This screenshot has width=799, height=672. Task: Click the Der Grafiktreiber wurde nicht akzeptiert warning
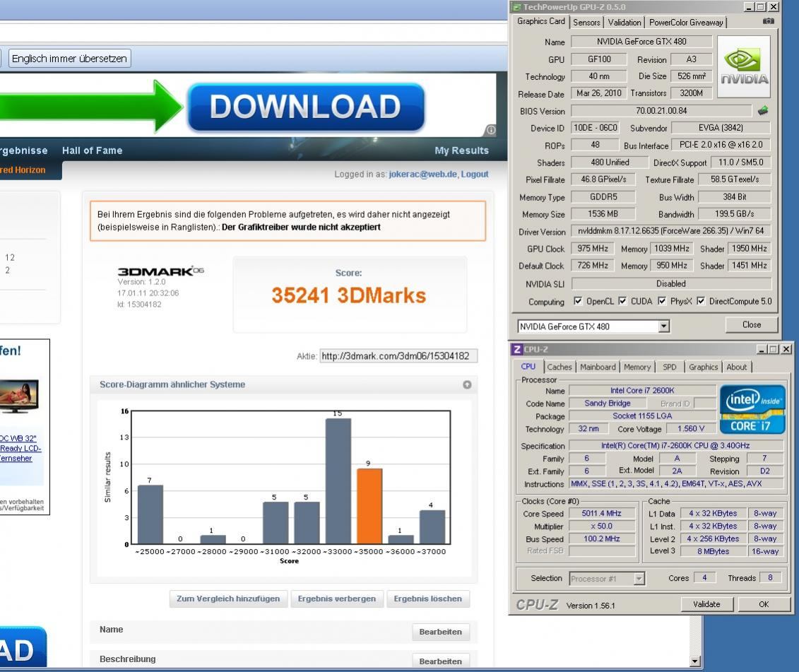pyautogui.click(x=301, y=228)
